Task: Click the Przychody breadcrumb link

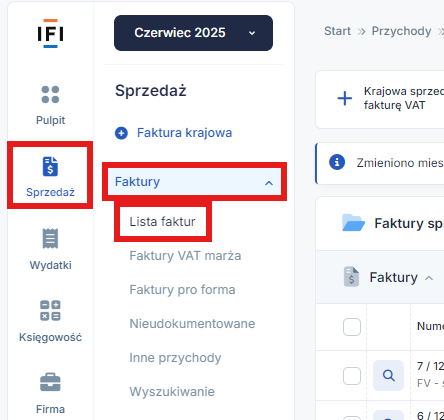Action: pos(401,31)
